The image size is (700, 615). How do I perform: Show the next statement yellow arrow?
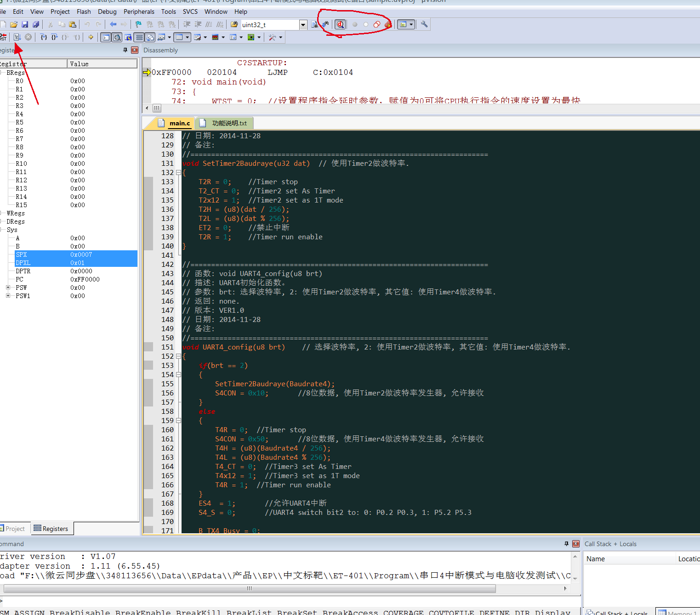click(91, 37)
